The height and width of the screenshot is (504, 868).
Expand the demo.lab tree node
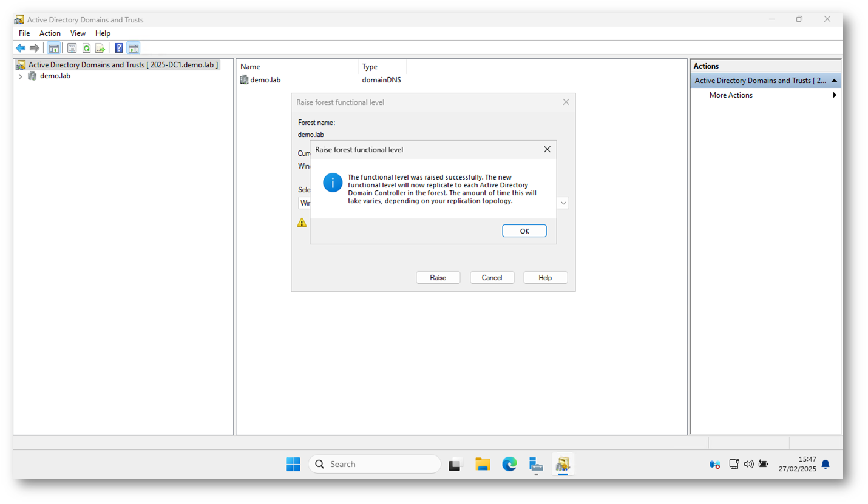pos(20,76)
